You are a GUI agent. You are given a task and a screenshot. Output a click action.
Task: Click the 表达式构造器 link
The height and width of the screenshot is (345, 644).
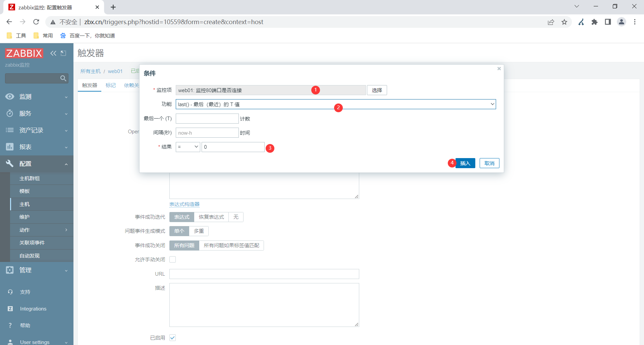[184, 204]
